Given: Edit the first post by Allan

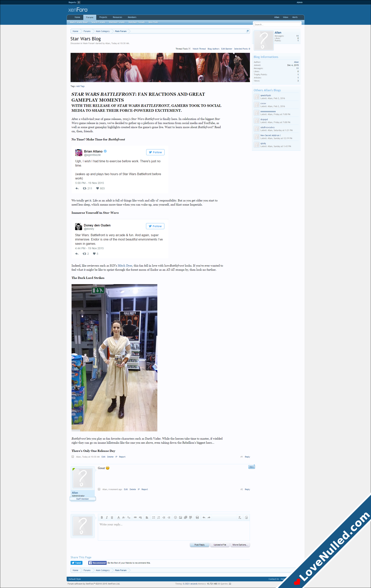Looking at the screenshot, I should click(x=103, y=457).
